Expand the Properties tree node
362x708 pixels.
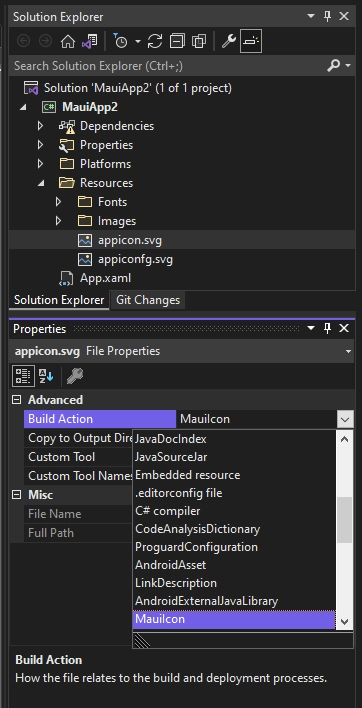(41, 145)
